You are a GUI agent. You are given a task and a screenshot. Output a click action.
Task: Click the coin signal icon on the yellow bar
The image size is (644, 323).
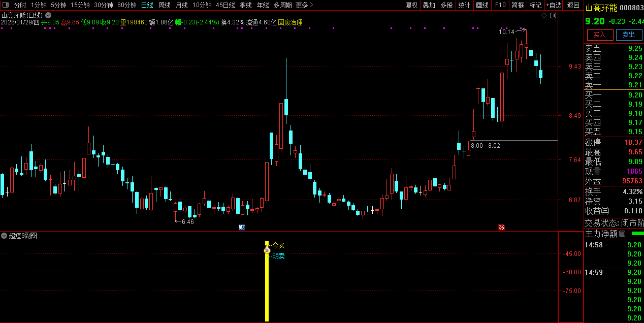pyautogui.click(x=267, y=250)
